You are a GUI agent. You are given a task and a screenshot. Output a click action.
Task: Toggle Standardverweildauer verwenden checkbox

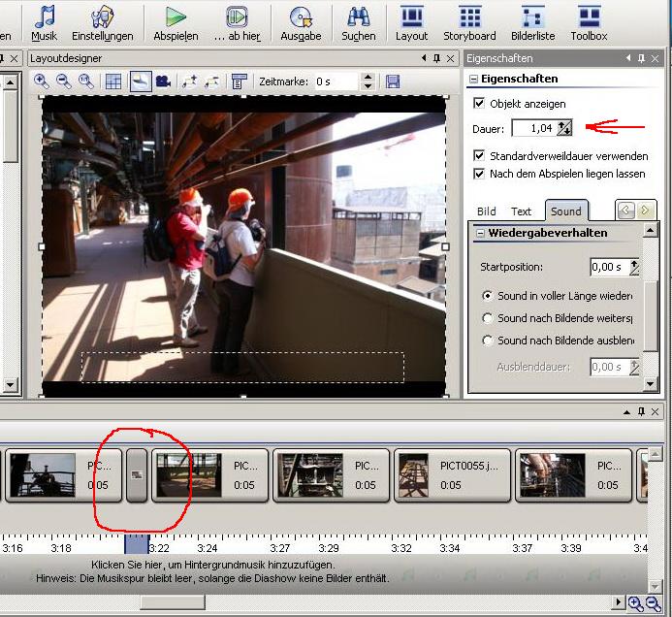click(x=479, y=155)
